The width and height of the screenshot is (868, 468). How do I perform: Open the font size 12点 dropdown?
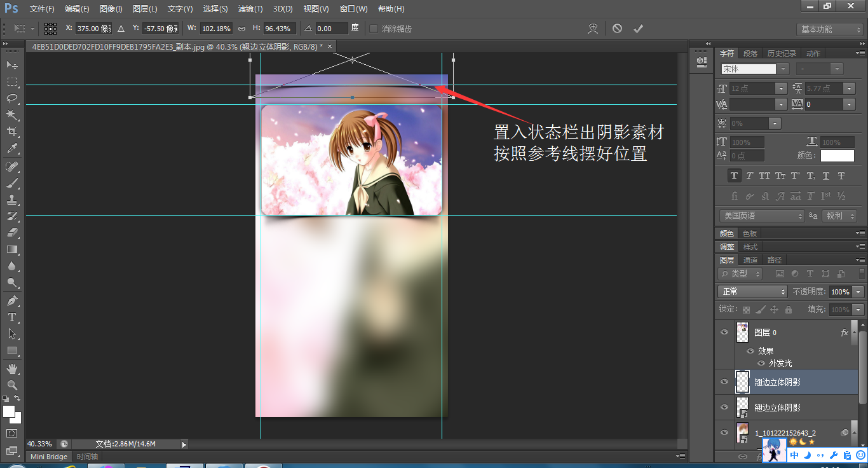coord(782,88)
